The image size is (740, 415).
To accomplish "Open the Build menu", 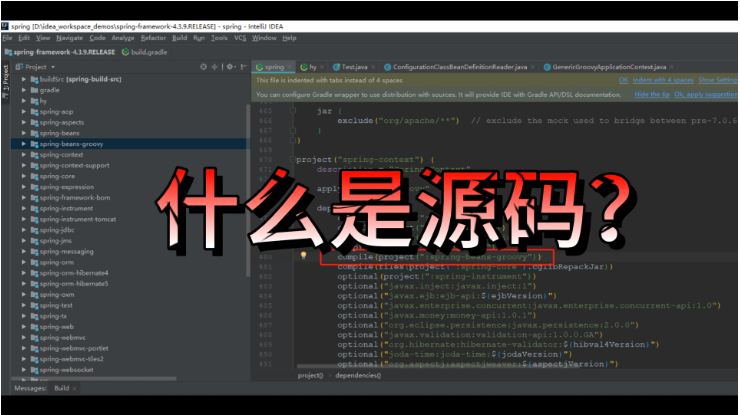I will tap(179, 38).
